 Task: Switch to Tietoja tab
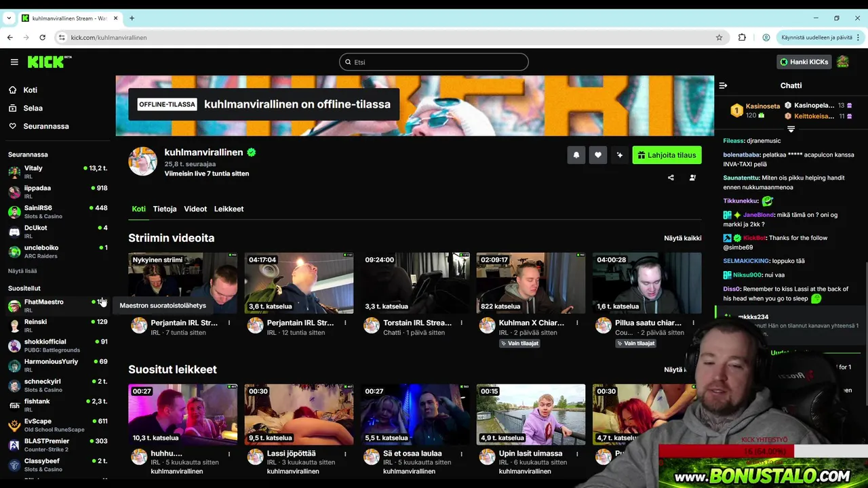click(165, 209)
